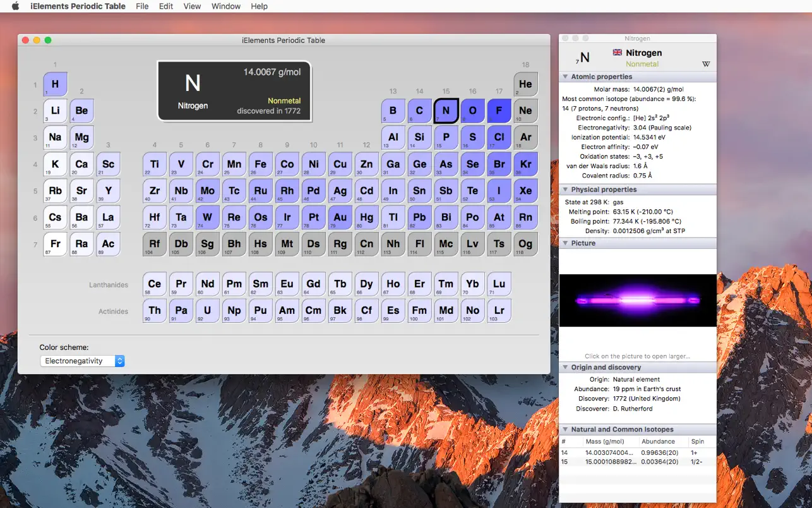This screenshot has height=508, width=812.
Task: Open the Window menu
Action: pos(225,6)
